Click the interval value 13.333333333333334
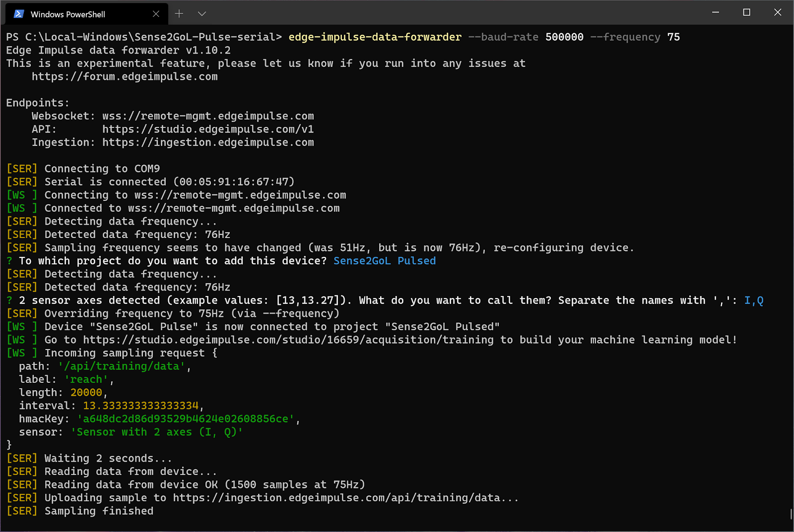Screen dimensions: 794x532 coord(141,406)
